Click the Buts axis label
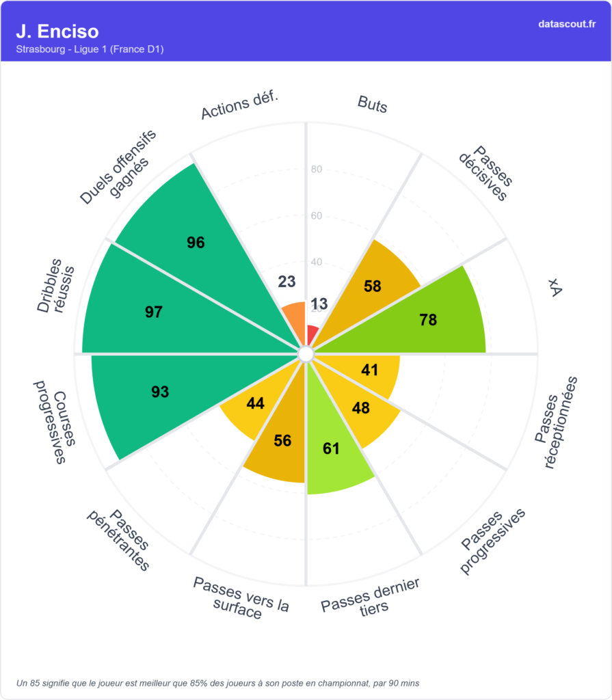 [x=372, y=105]
